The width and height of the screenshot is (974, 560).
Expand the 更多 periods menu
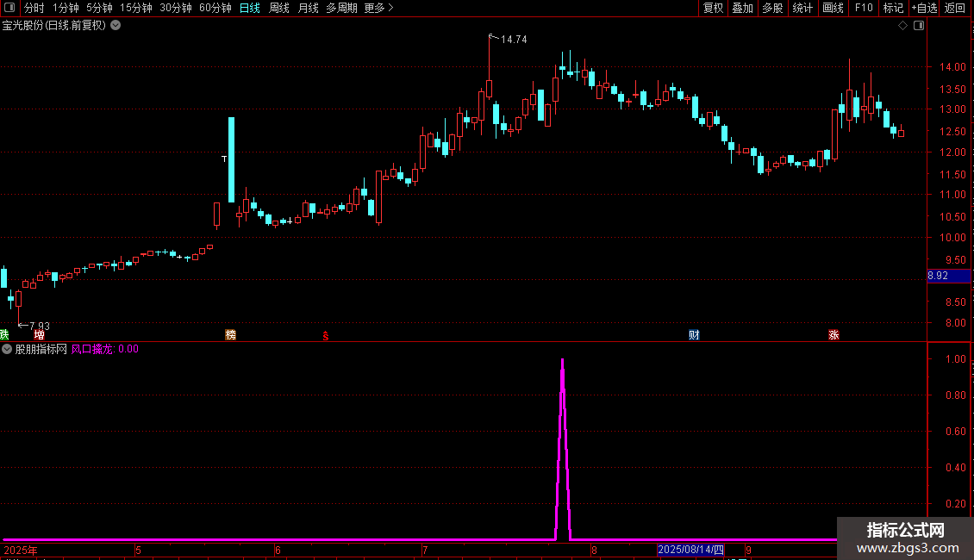click(378, 8)
